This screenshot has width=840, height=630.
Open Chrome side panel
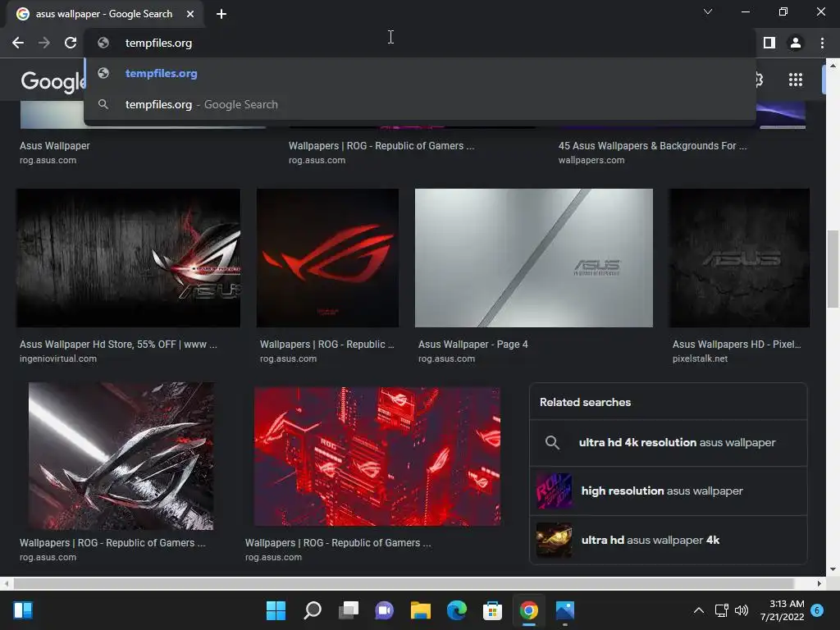[769, 43]
